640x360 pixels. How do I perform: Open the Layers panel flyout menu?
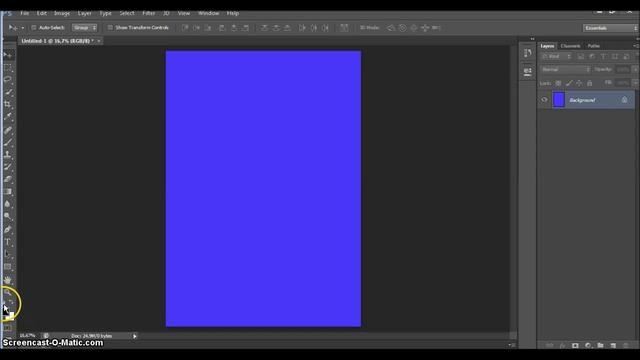pyautogui.click(x=636, y=46)
